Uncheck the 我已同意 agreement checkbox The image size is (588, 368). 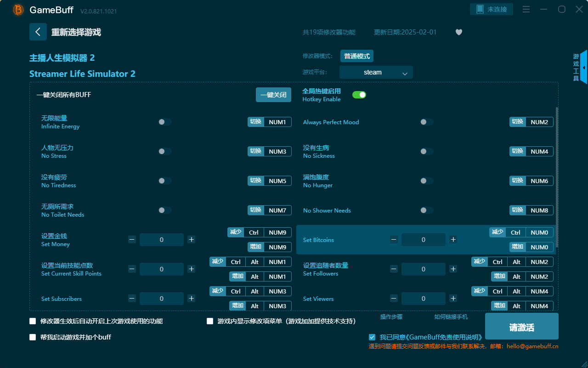(372, 337)
